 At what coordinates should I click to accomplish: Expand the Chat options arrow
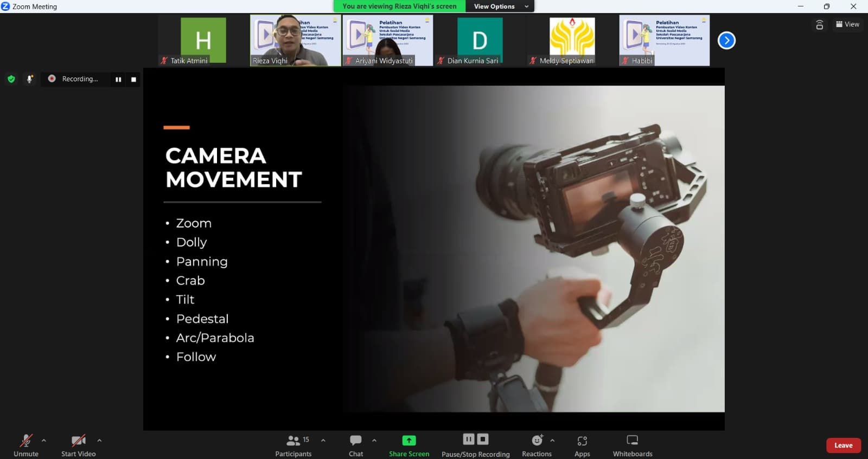coord(374,441)
